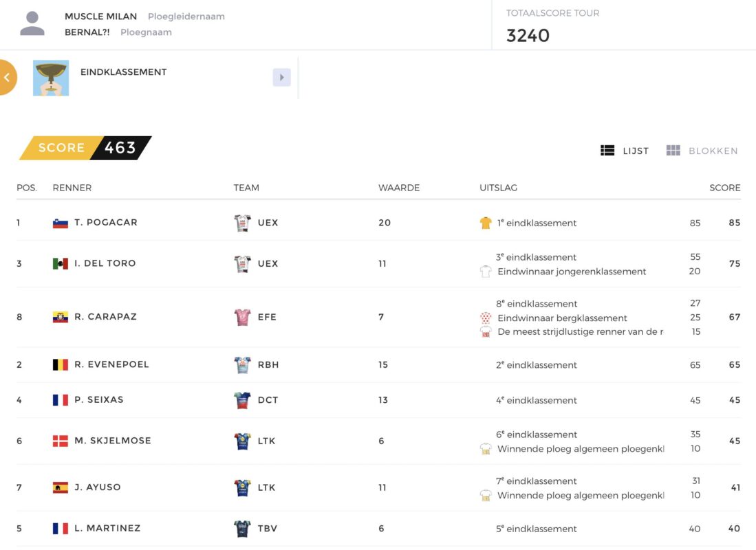Click the Eindklassement trophy thumbnail

point(51,78)
